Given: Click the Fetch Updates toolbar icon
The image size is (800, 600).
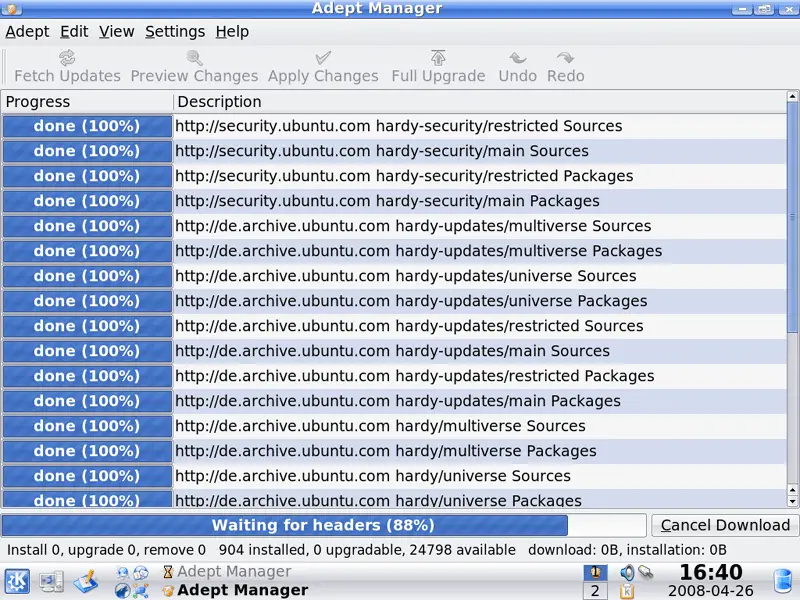Looking at the screenshot, I should [x=67, y=58].
